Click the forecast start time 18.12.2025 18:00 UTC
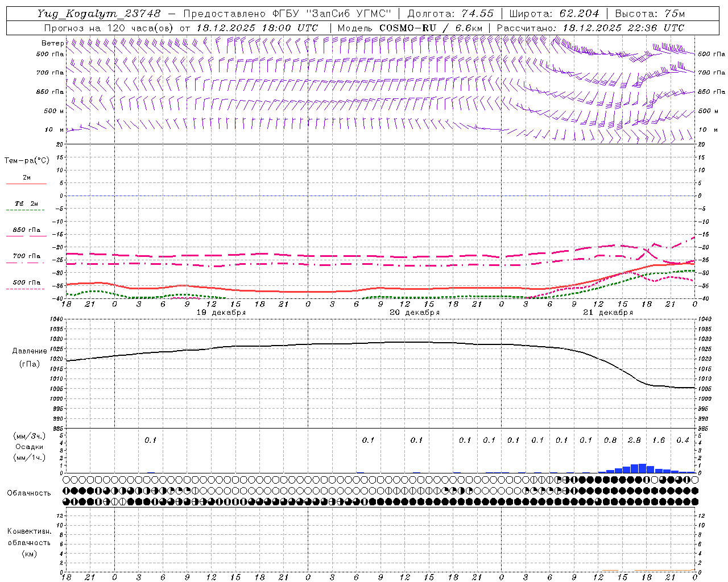 [x=257, y=28]
